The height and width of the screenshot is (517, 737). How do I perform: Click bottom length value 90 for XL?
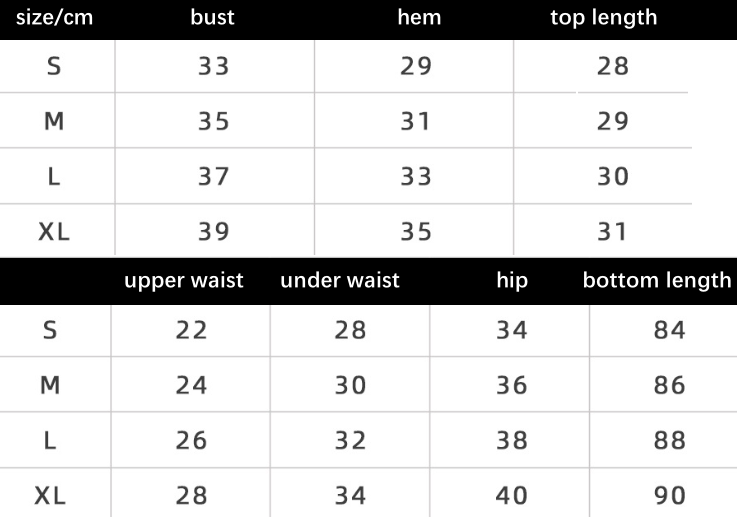[670, 495]
